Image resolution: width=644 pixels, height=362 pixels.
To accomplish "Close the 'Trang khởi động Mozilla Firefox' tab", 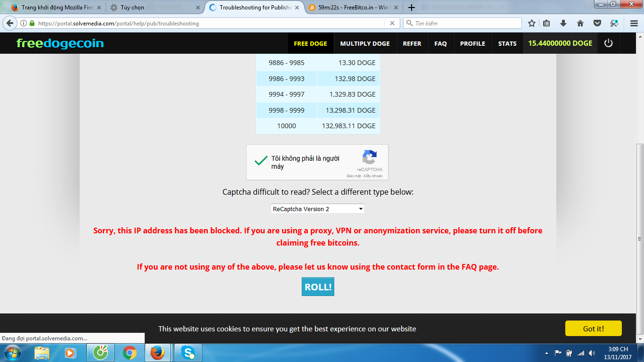I will click(x=98, y=8).
